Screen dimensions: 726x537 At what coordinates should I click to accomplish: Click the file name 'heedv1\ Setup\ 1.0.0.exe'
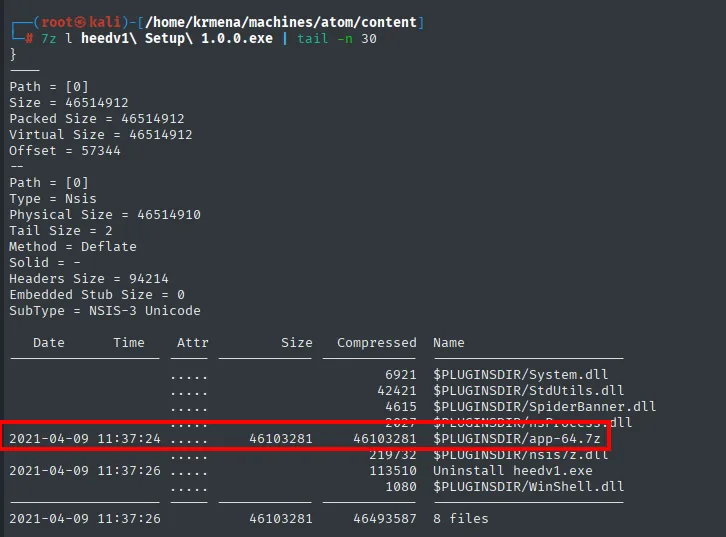[x=177, y=38]
